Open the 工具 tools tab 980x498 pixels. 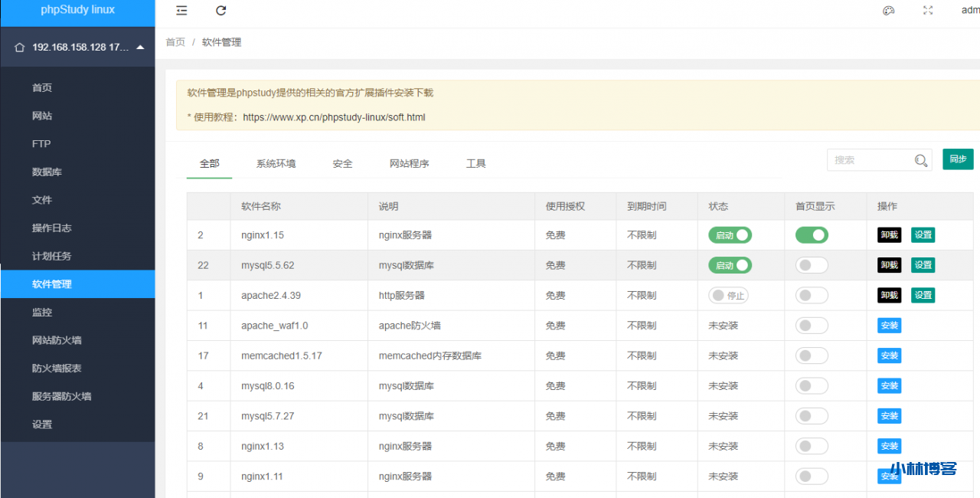475,163
